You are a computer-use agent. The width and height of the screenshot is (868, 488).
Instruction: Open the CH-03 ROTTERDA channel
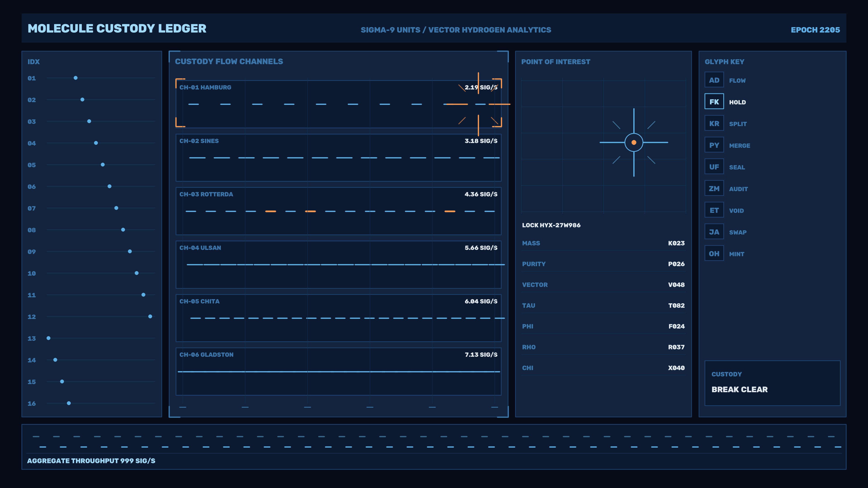pyautogui.click(x=338, y=211)
